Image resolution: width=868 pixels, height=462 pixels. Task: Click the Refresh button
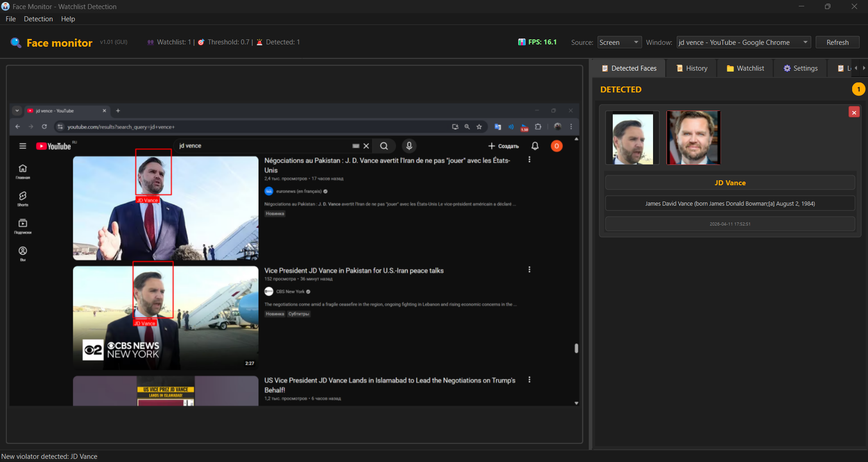(837, 42)
